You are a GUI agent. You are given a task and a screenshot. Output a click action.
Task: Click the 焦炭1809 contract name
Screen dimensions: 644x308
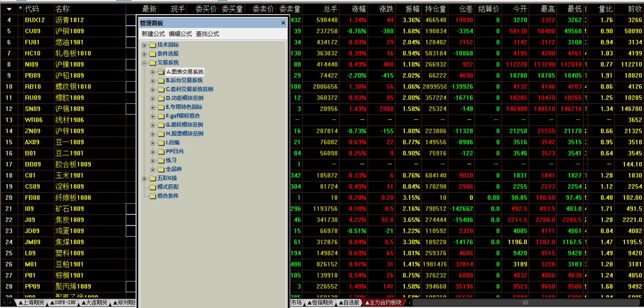pos(70,220)
